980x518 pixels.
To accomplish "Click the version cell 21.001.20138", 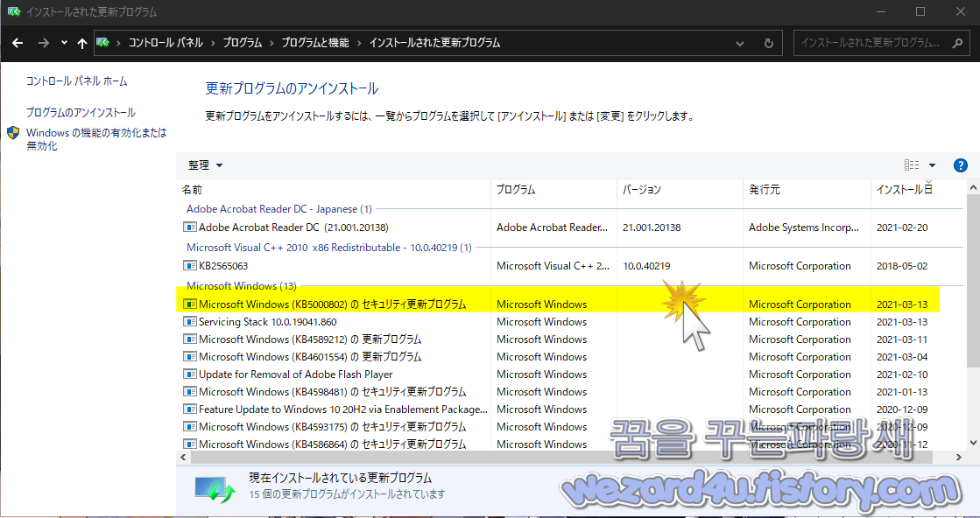I will pos(652,227).
